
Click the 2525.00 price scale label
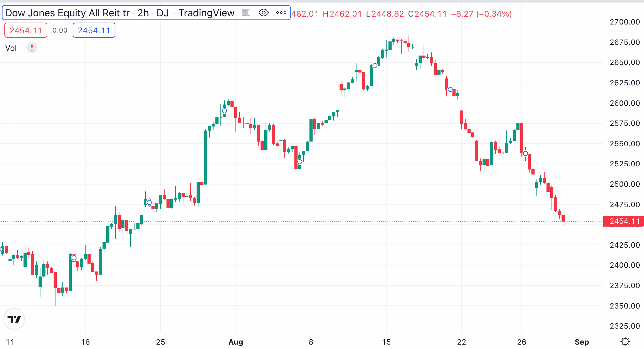[x=625, y=164]
